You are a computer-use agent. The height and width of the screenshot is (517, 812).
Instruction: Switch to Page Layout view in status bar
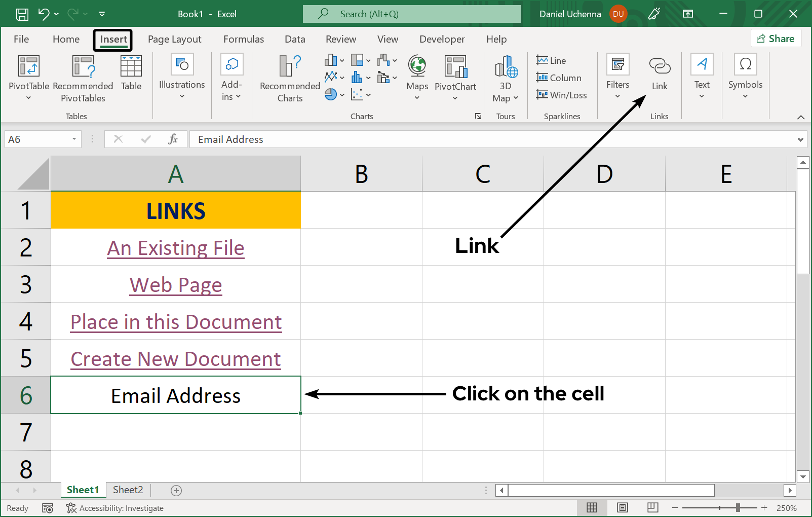click(x=622, y=507)
